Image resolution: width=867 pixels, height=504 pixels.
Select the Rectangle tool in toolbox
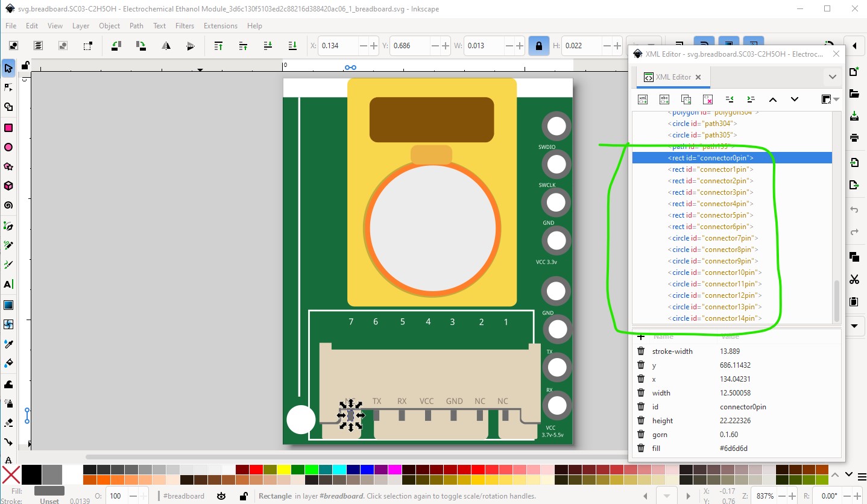click(8, 128)
